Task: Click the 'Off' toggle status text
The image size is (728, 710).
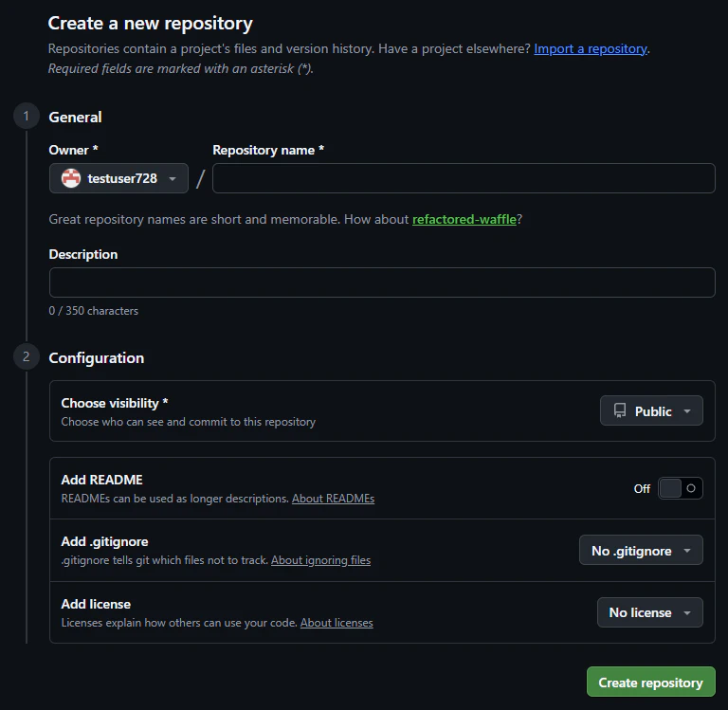Action: [x=642, y=489]
